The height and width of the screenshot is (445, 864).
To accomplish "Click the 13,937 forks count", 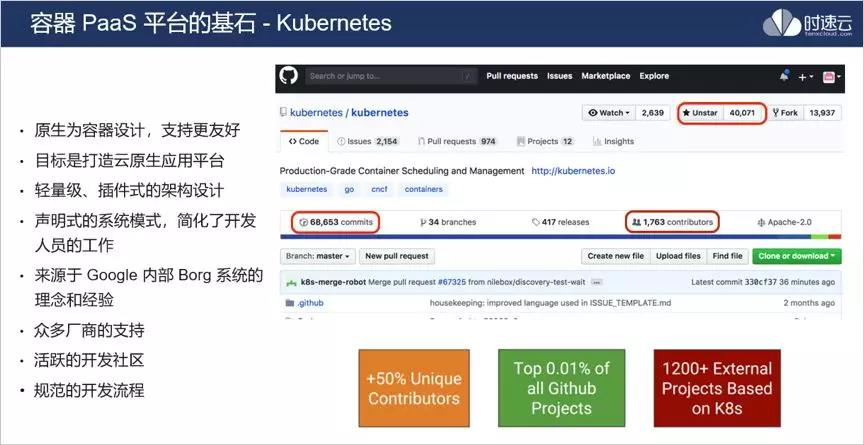I will point(822,113).
